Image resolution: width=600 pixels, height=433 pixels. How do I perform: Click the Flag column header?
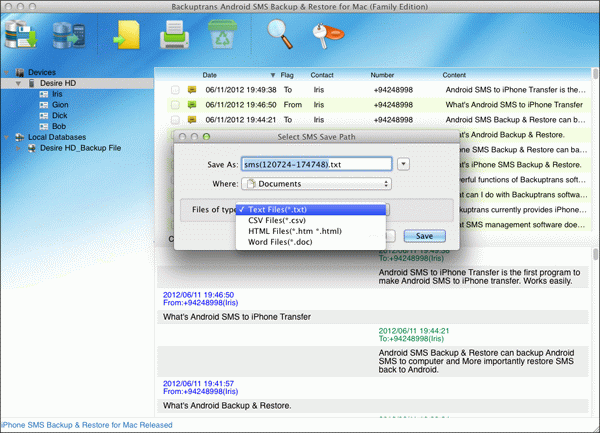[287, 75]
